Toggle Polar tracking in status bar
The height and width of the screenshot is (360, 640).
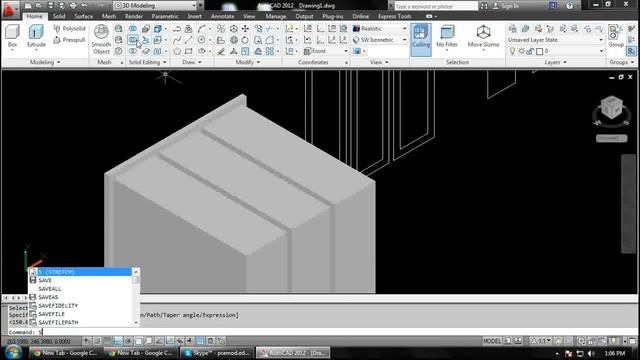click(128, 341)
